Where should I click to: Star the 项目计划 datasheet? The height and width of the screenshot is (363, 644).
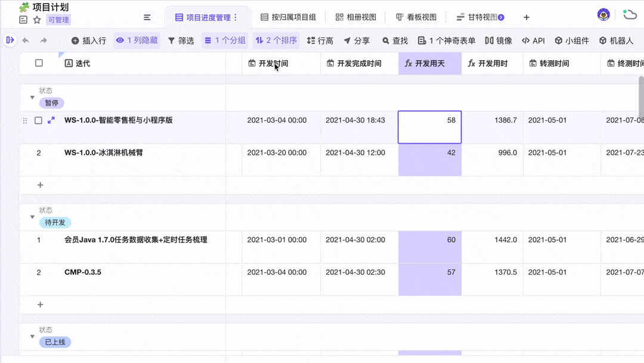tap(37, 20)
